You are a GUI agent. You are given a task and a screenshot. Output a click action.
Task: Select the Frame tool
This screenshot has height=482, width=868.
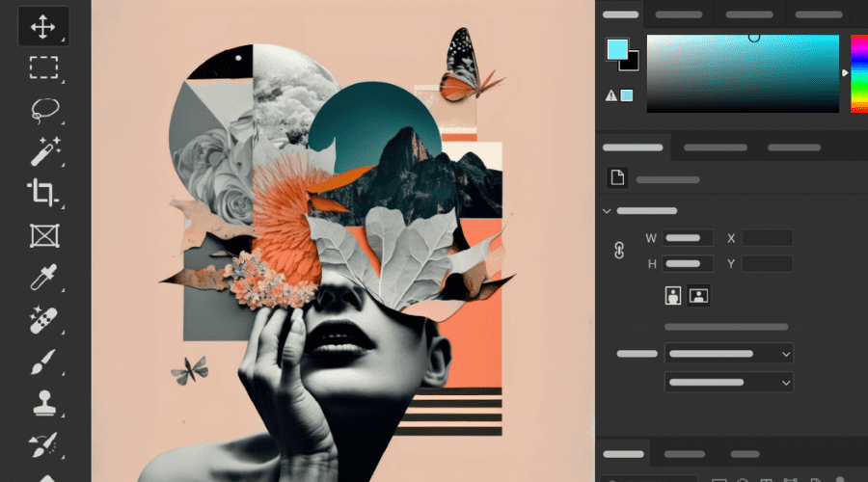(43, 235)
